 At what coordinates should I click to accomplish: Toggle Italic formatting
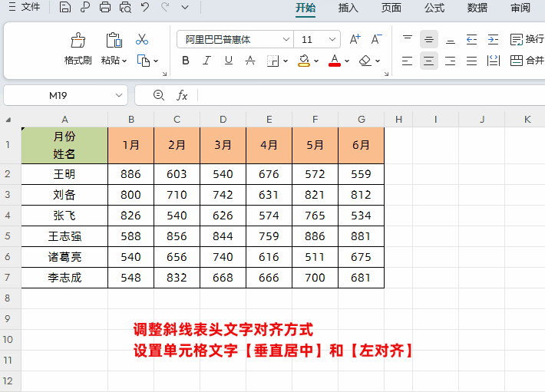206,61
